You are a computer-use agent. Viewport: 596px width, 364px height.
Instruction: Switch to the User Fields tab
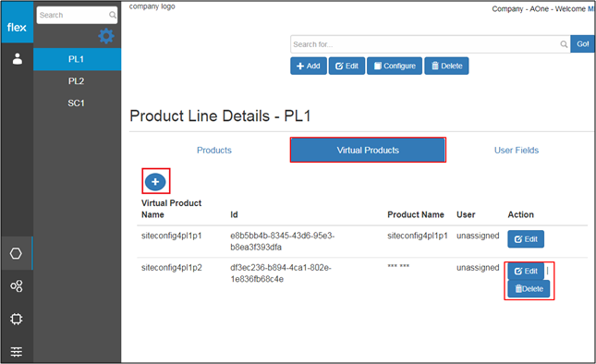point(517,150)
